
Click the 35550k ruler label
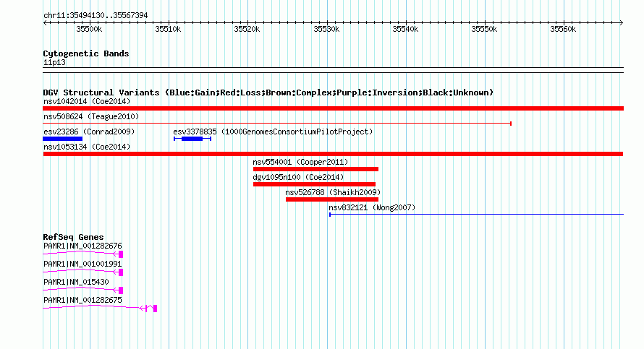(484, 30)
